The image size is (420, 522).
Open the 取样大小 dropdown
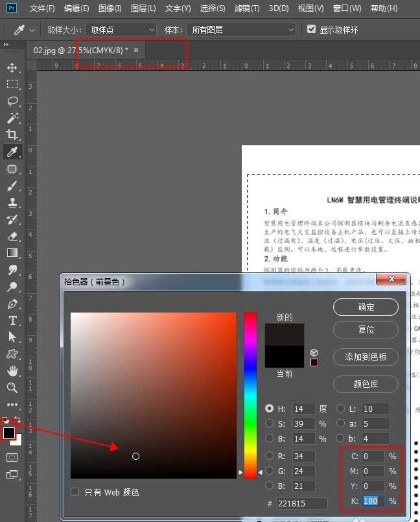click(122, 30)
